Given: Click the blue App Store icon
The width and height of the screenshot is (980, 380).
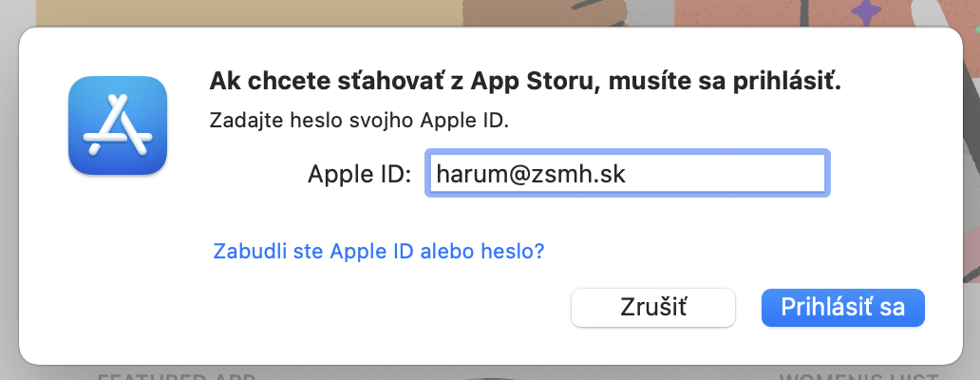Looking at the screenshot, I should 118,125.
